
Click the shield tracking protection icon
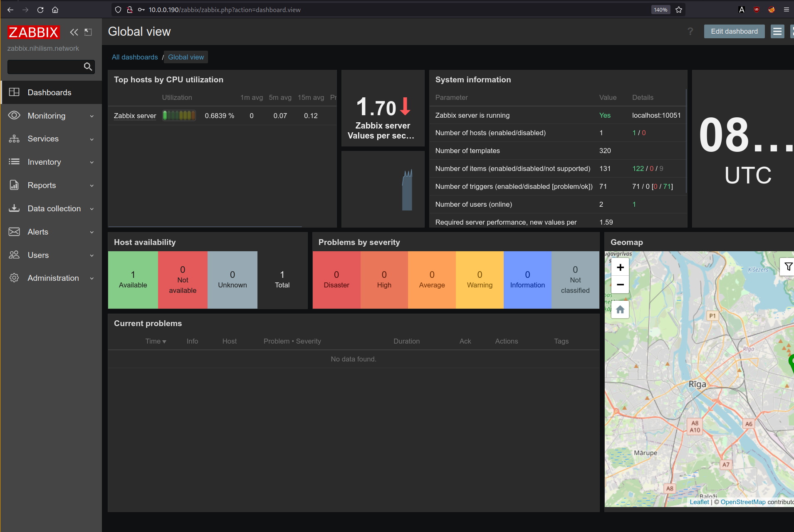[118, 10]
